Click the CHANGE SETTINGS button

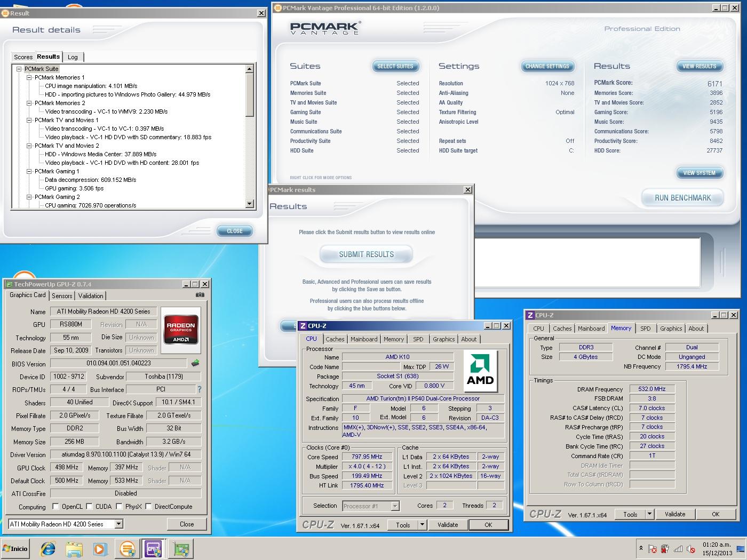click(547, 66)
